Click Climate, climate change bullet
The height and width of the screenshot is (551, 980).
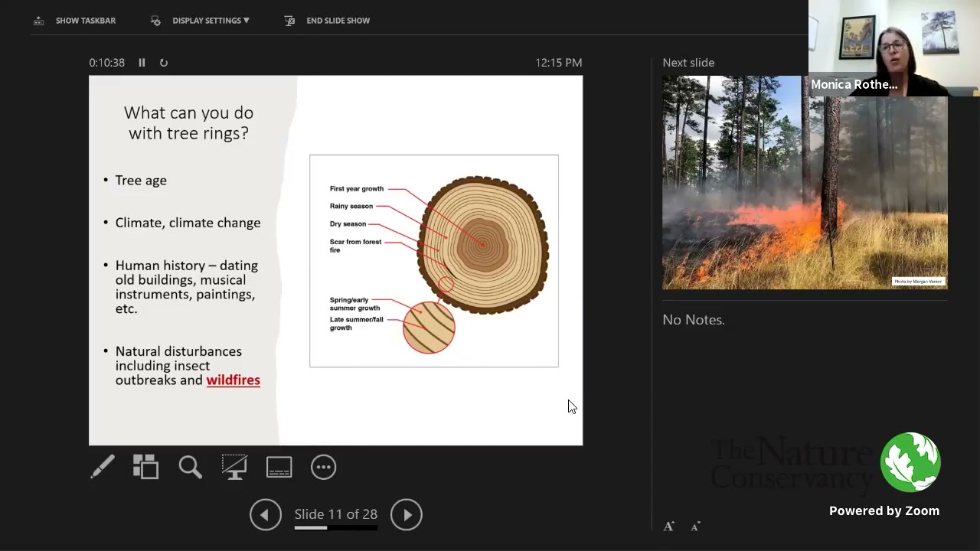pyautogui.click(x=188, y=223)
